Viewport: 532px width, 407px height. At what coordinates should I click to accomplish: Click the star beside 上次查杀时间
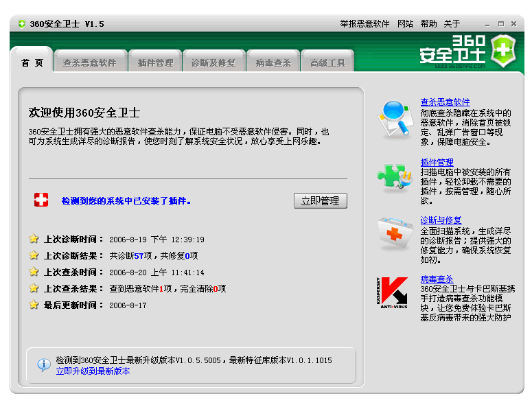click(34, 271)
